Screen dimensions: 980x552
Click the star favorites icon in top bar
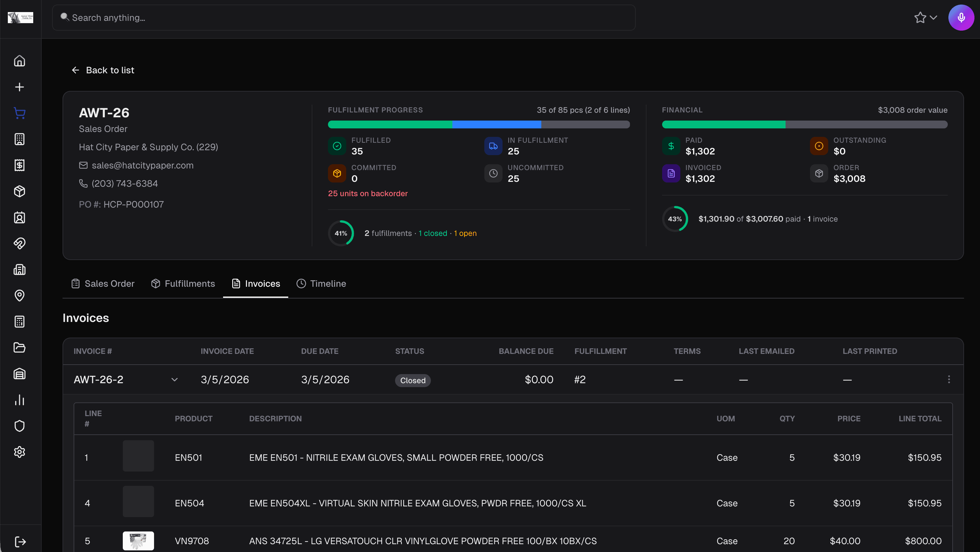(921, 18)
